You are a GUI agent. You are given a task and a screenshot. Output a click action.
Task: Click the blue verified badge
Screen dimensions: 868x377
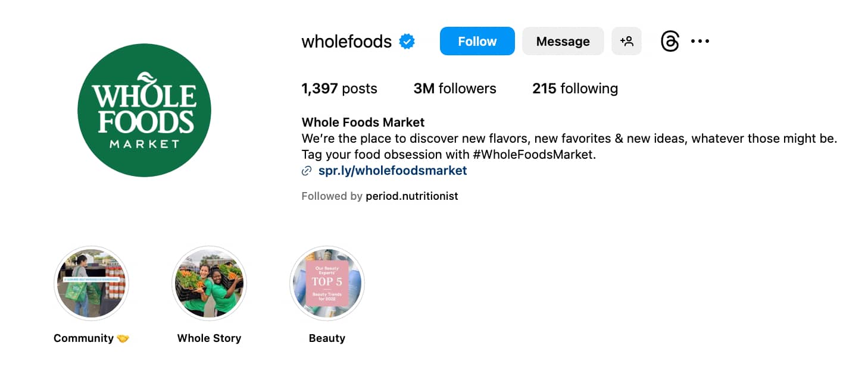tap(407, 40)
